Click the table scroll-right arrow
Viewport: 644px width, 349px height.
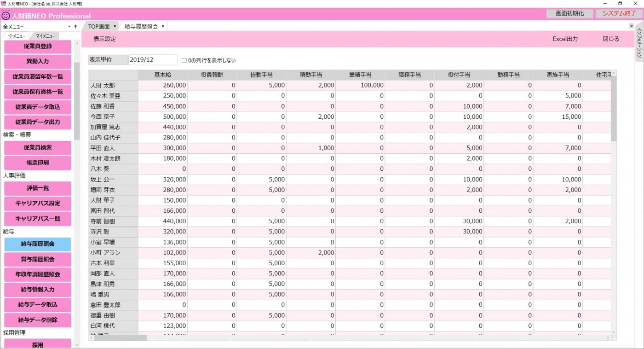pos(608,338)
